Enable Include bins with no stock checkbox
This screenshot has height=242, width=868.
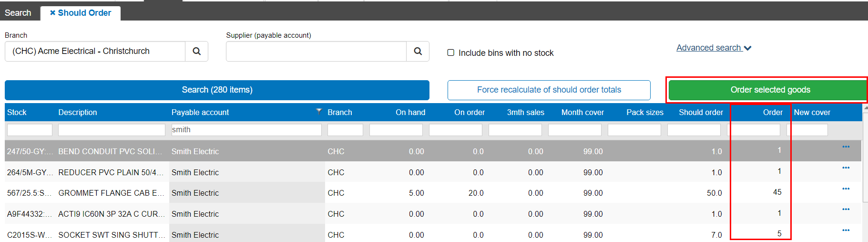coord(450,53)
